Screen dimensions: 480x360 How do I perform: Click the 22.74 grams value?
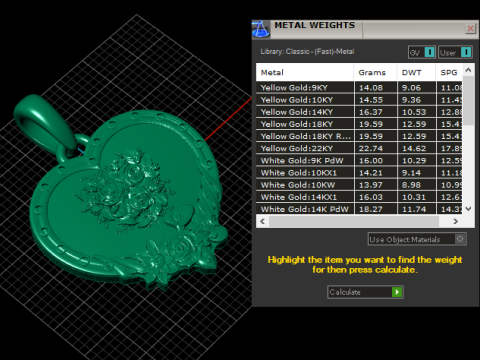[371, 148]
